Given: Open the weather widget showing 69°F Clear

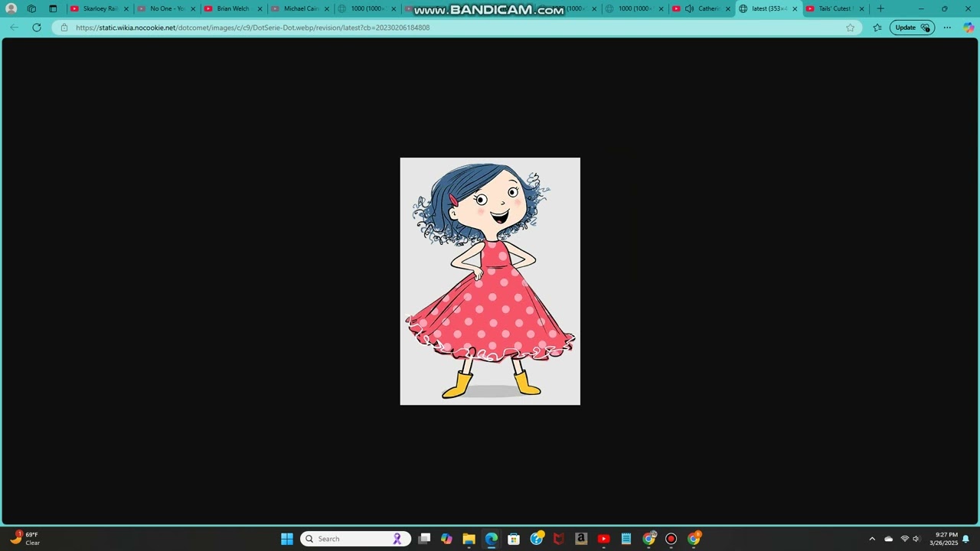Looking at the screenshot, I should pyautogui.click(x=24, y=539).
